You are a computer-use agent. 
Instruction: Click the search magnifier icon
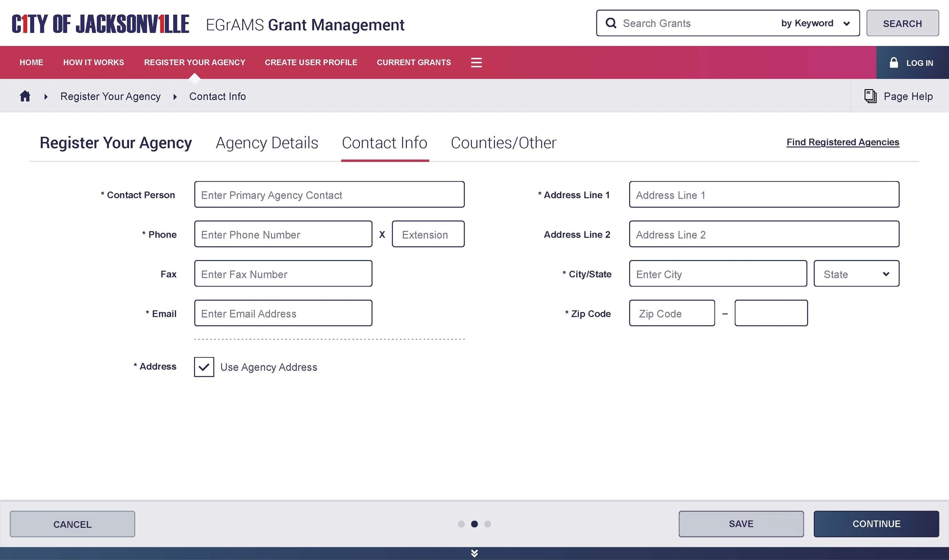[x=611, y=23]
